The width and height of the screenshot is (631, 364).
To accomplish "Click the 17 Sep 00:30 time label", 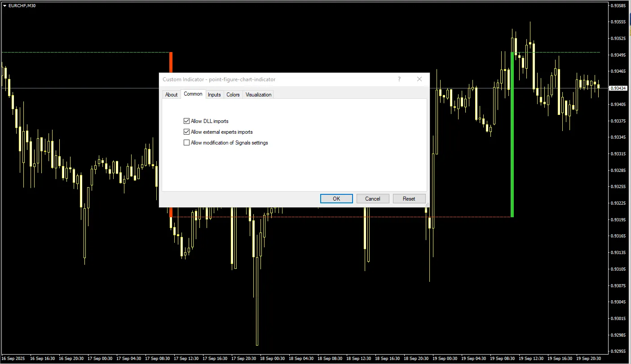I will point(100,359).
